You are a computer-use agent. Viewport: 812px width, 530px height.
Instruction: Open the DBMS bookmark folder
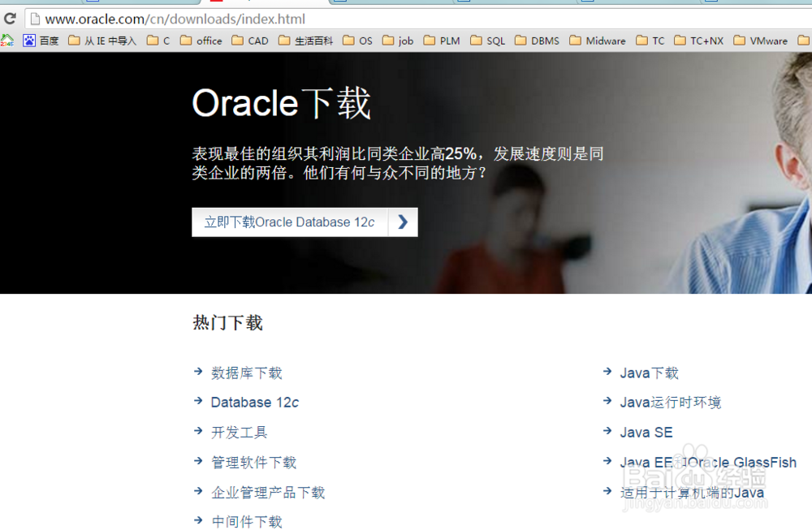point(537,41)
